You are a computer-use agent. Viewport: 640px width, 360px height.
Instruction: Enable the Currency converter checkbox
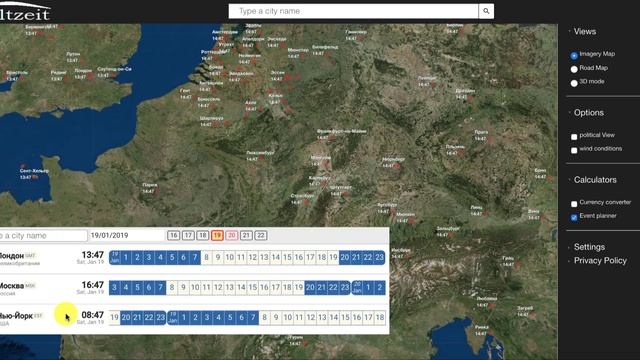(574, 204)
